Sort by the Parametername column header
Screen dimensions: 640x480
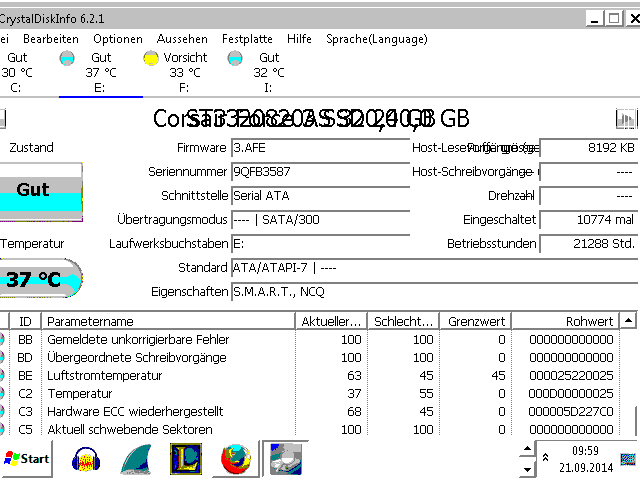[x=168, y=322]
